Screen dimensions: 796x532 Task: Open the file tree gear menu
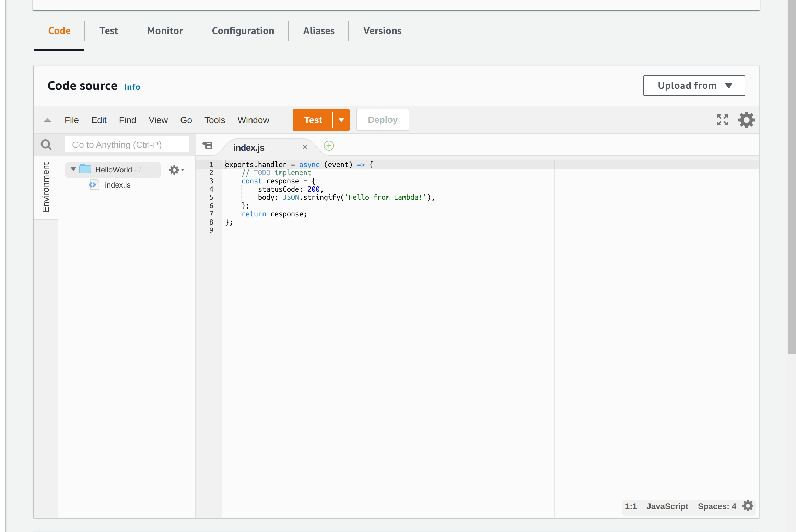click(176, 170)
